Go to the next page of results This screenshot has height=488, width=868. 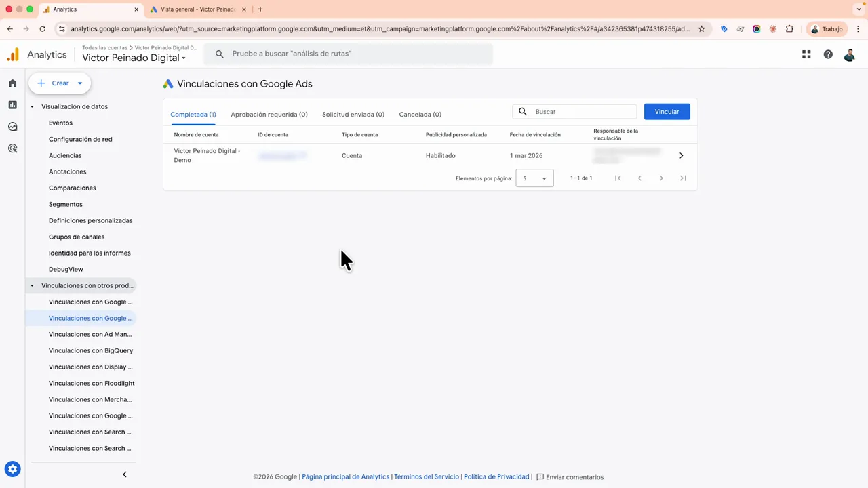tap(661, 178)
